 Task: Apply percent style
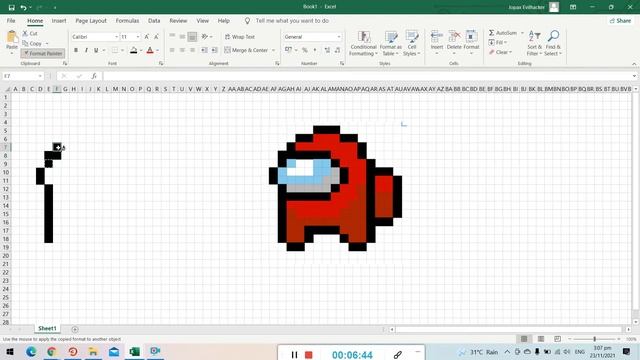(304, 50)
